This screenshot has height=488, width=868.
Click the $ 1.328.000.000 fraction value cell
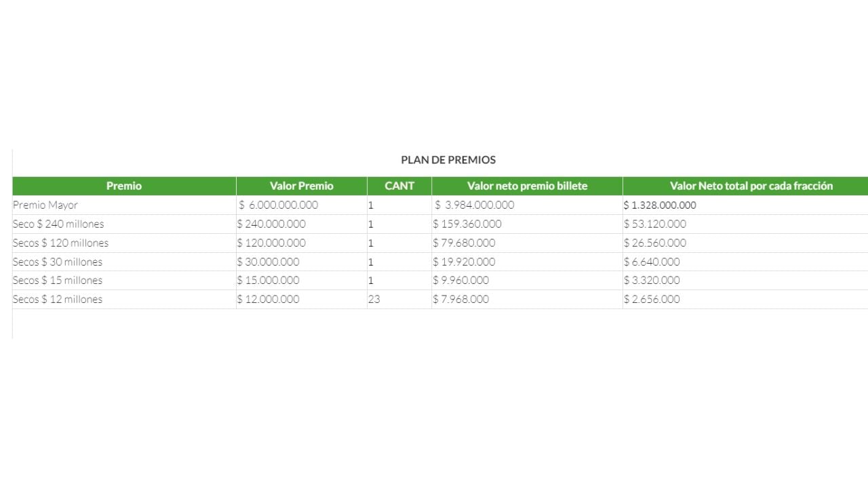pyautogui.click(x=660, y=205)
